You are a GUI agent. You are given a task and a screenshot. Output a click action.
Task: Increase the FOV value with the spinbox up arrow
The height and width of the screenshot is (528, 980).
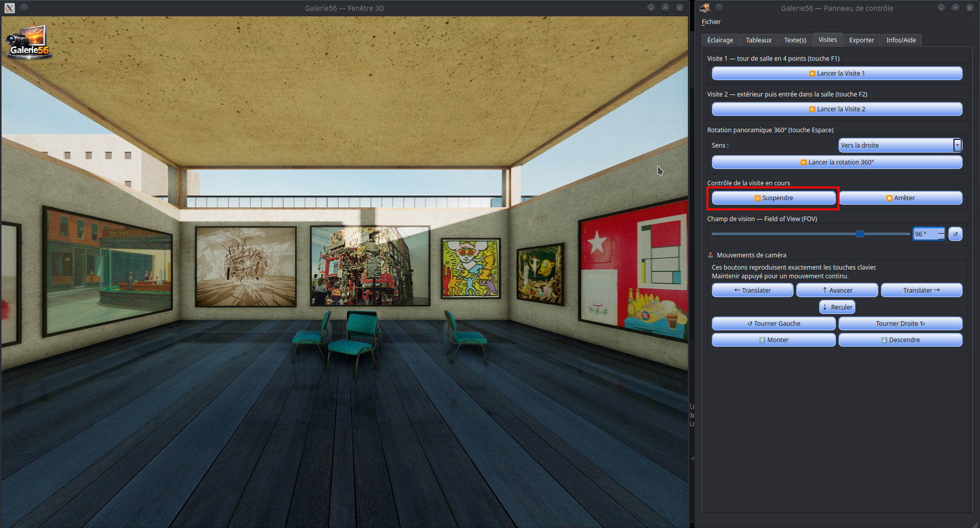[x=941, y=231]
